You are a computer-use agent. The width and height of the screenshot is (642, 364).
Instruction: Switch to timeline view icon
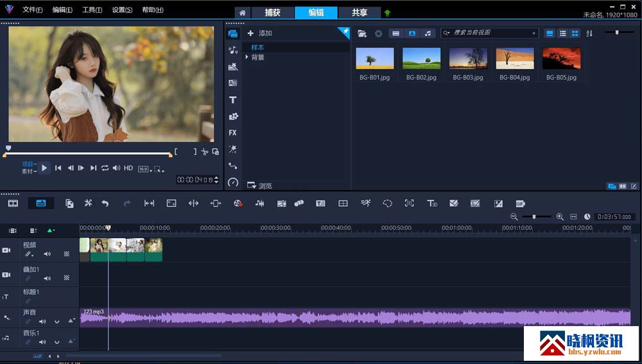point(41,203)
